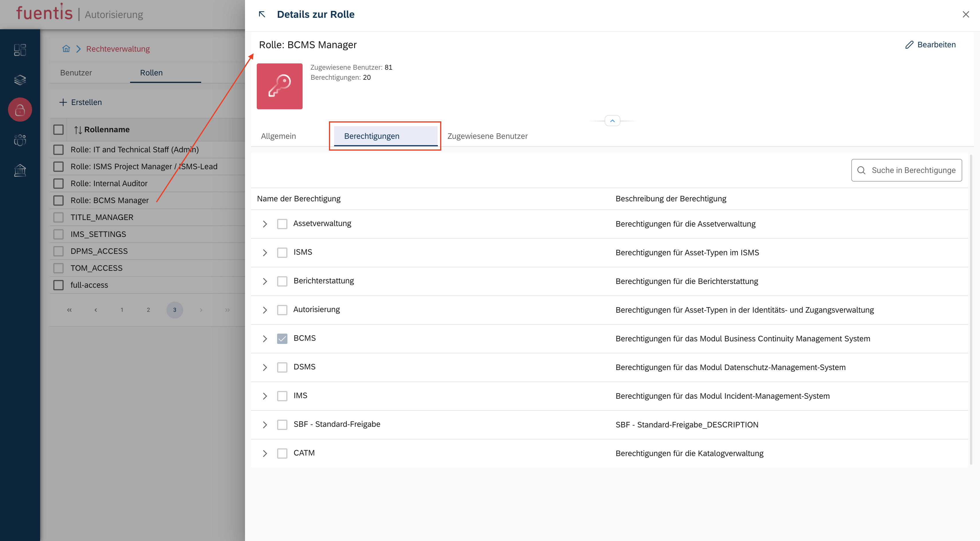980x541 pixels.
Task: Click the bank building sidebar icon
Action: (20, 170)
